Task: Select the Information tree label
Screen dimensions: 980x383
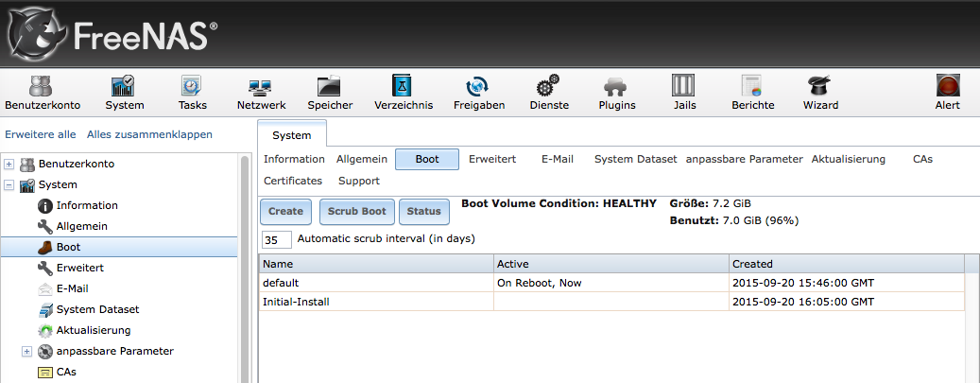Action: tap(87, 205)
